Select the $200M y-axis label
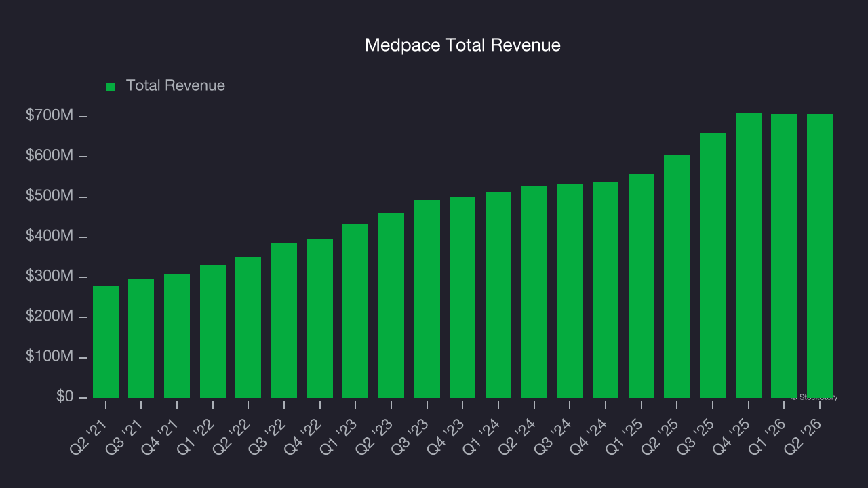This screenshot has width=868, height=488. [49, 317]
